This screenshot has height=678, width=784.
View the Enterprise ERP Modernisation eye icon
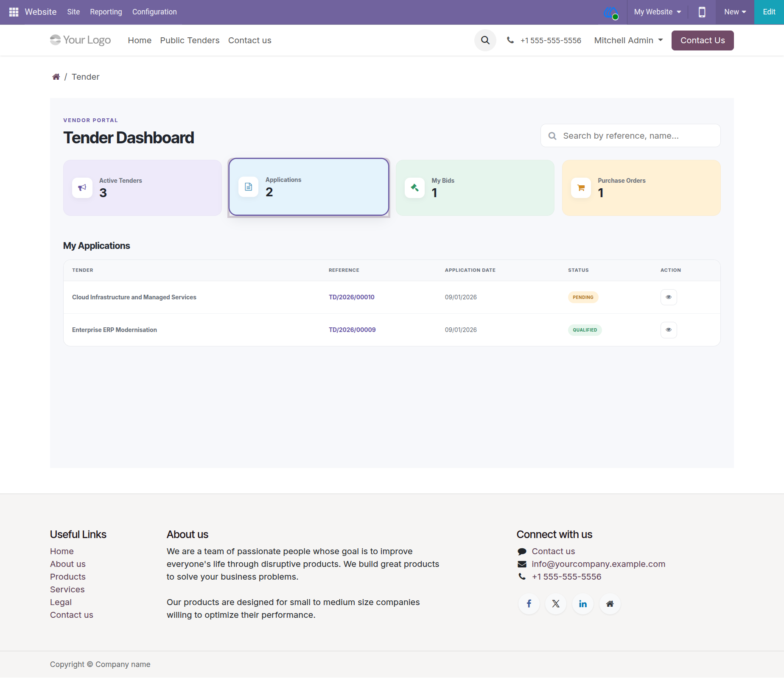[x=669, y=330]
